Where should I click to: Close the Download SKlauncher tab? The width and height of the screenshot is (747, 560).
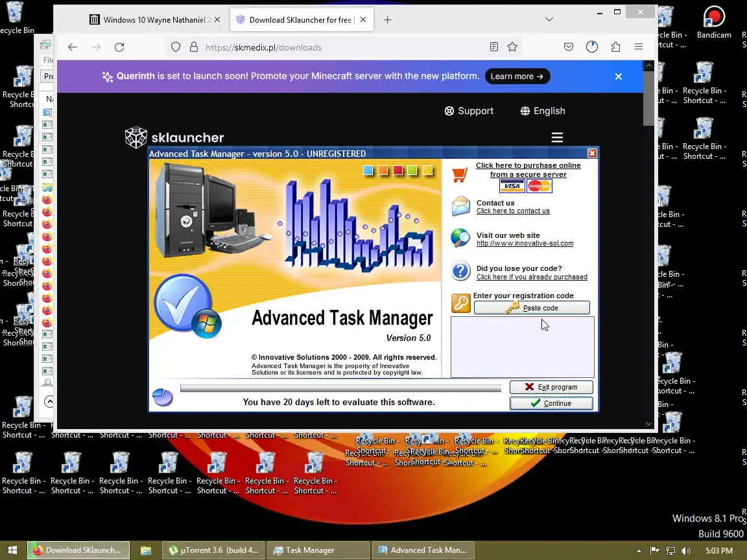[x=363, y=19]
